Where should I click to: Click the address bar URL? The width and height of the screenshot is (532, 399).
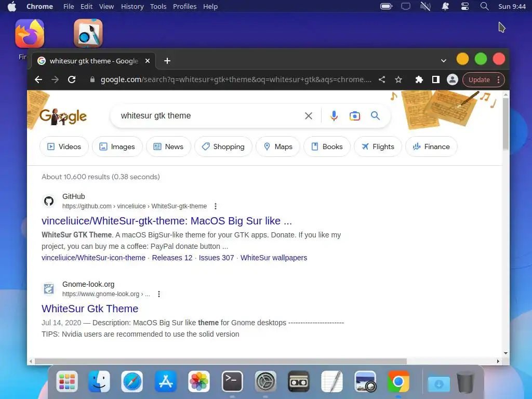point(236,79)
